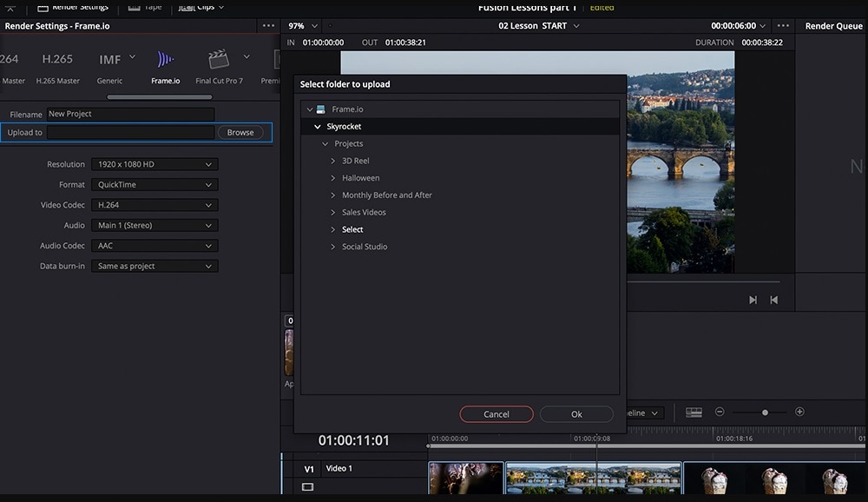Open Render Settings panel options menu
The image size is (868, 502).
pyautogui.click(x=268, y=25)
